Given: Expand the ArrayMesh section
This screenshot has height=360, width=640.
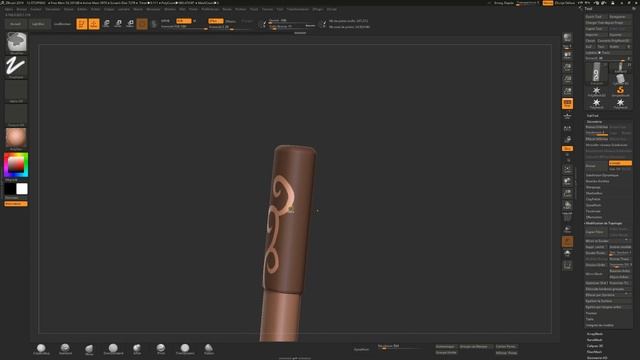Looking at the screenshot, I should [595, 334].
